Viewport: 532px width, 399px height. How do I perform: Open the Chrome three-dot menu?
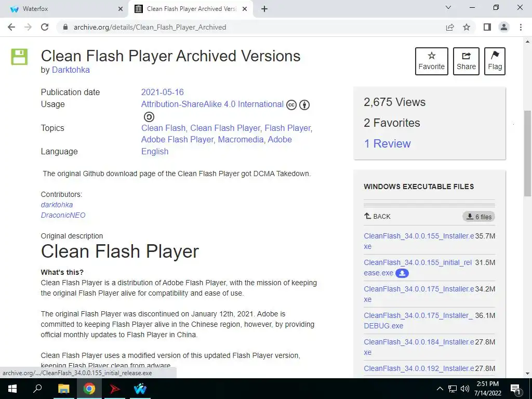tap(521, 27)
